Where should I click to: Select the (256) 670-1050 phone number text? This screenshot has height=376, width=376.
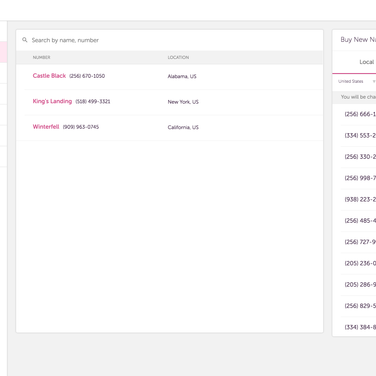point(87,76)
